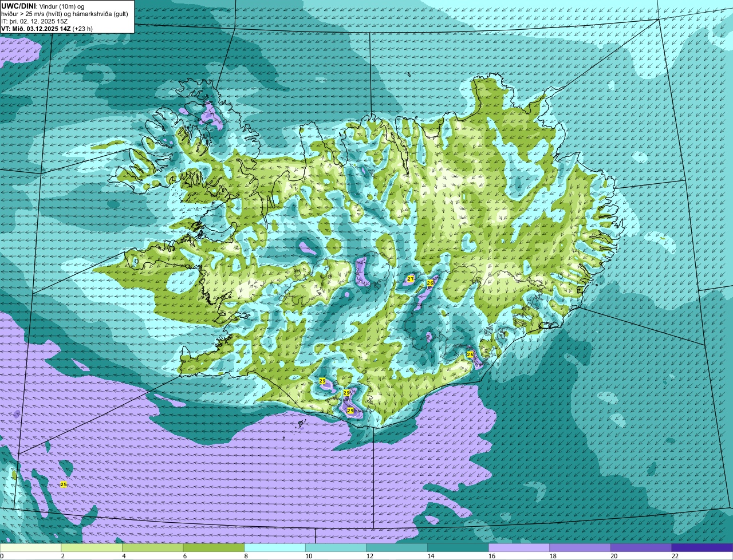This screenshot has height=560, width=733.
Task: Click the 'VT: Mið. 03.12.2025 14Z (+23 h)' line
Action: point(47,28)
